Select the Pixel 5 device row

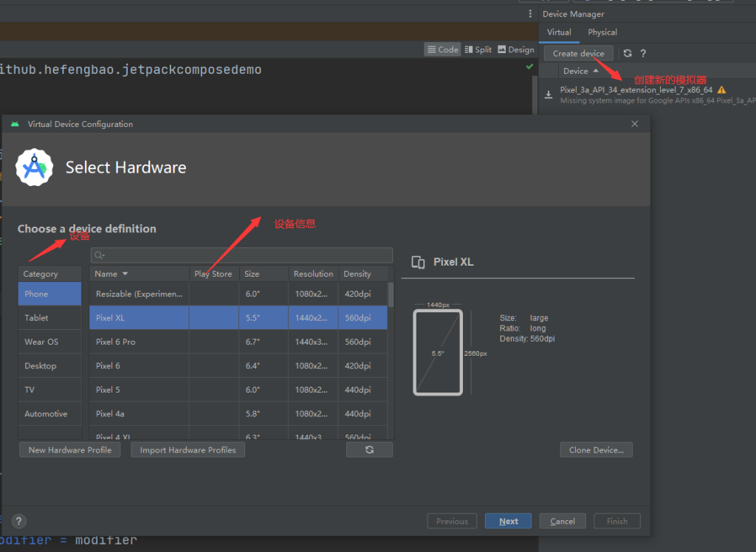click(238, 390)
